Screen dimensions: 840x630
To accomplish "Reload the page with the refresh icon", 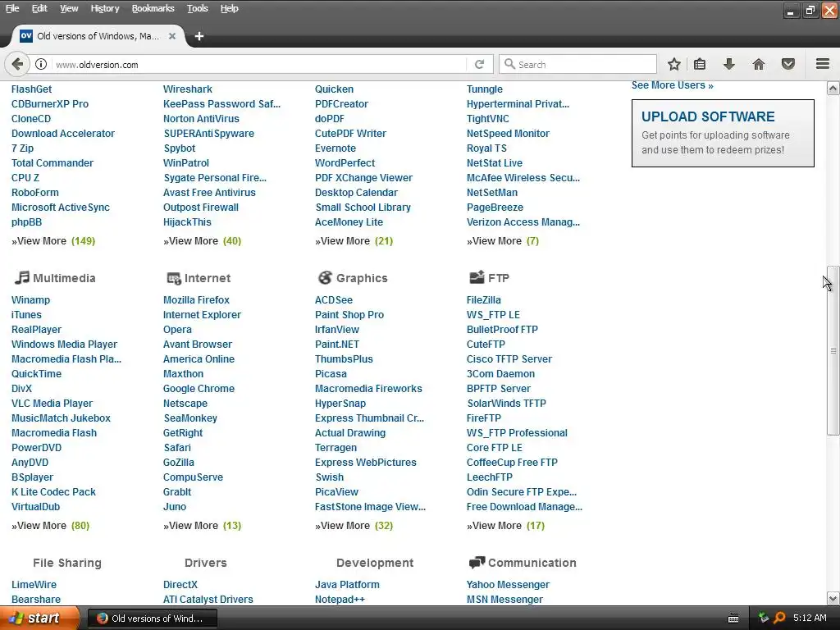I will pyautogui.click(x=479, y=64).
